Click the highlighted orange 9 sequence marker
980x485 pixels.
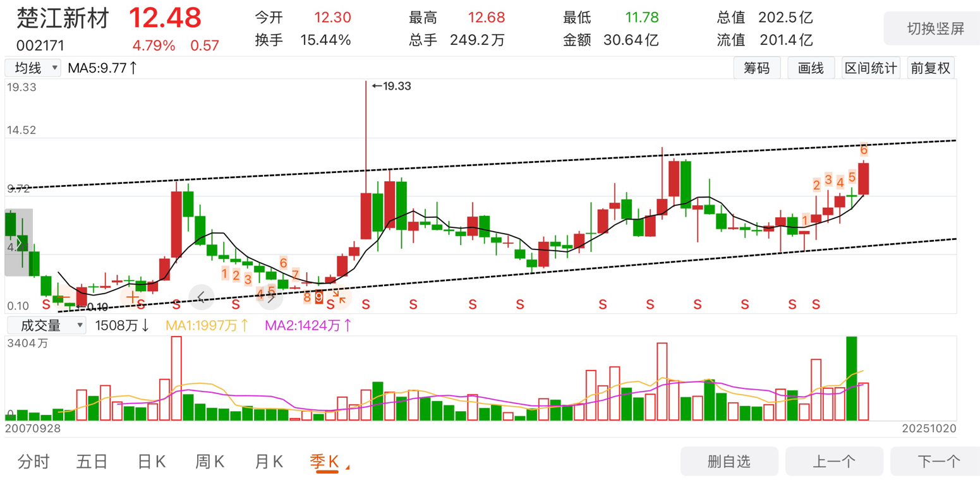point(318,296)
